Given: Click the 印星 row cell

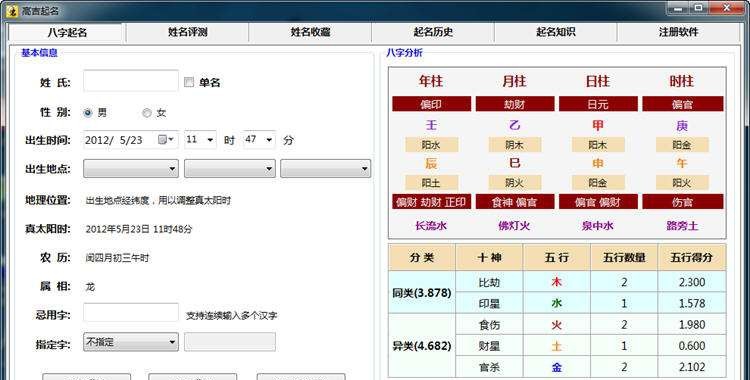Looking at the screenshot, I should pos(489,303).
